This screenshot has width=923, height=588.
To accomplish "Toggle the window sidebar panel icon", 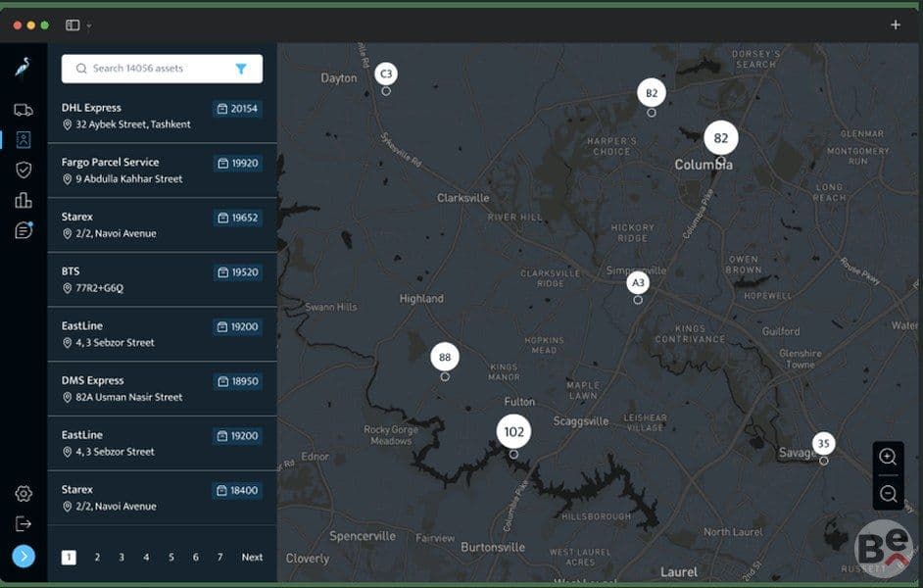I will point(73,24).
